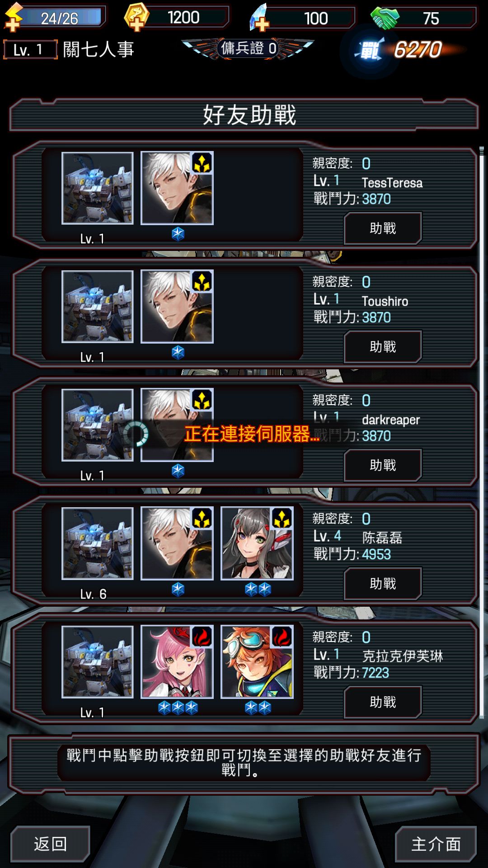Select the orange-haired goggles pilot portrait
488x868 pixels.
(x=257, y=662)
